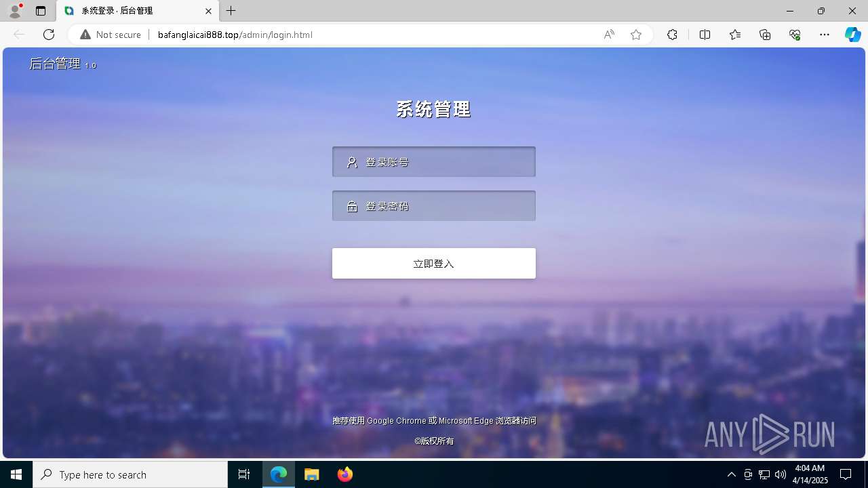Open the clock showing 4:04 AM
This screenshot has width=868, height=488.
tap(811, 474)
